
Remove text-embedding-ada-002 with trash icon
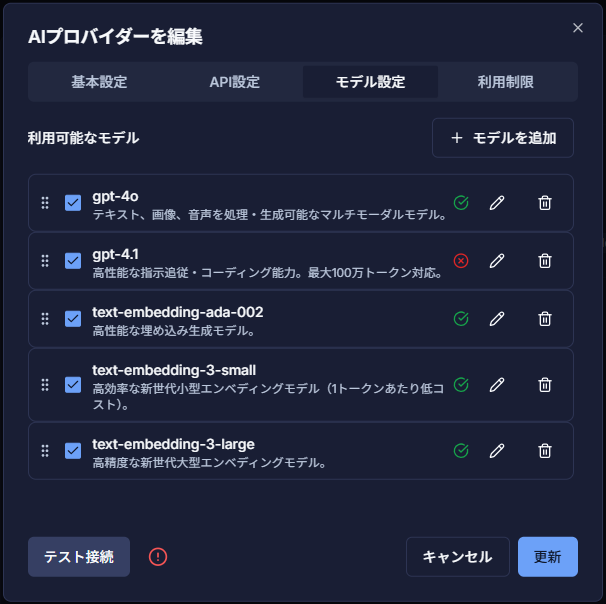[x=545, y=319]
